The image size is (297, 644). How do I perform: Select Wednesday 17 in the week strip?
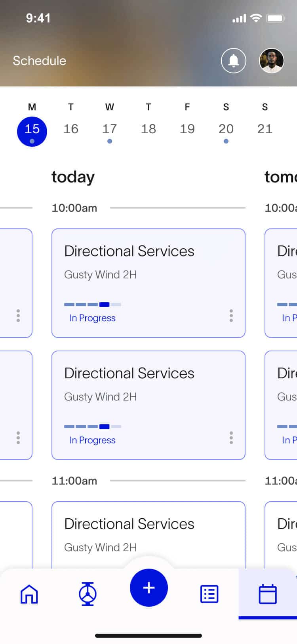(x=110, y=129)
